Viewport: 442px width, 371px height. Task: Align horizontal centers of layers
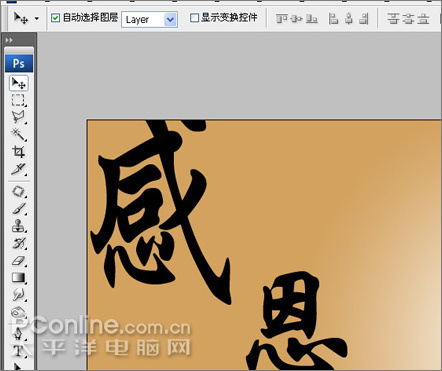pyautogui.click(x=349, y=19)
